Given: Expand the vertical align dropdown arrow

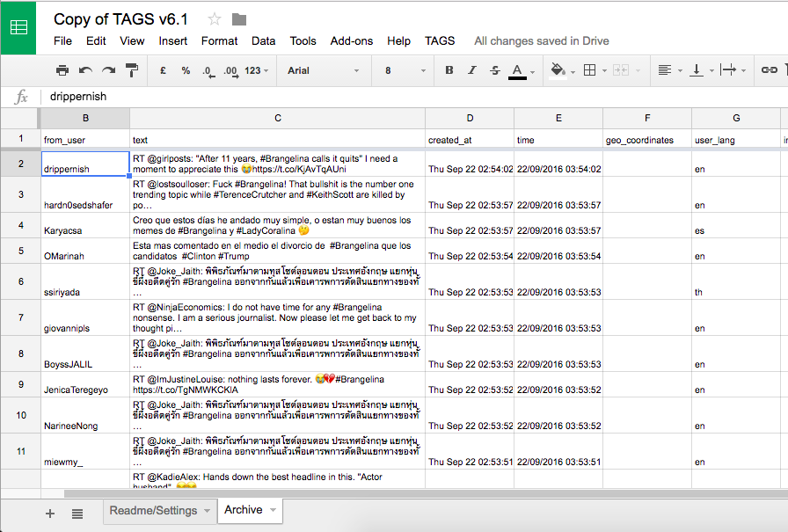Looking at the screenshot, I should 711,71.
